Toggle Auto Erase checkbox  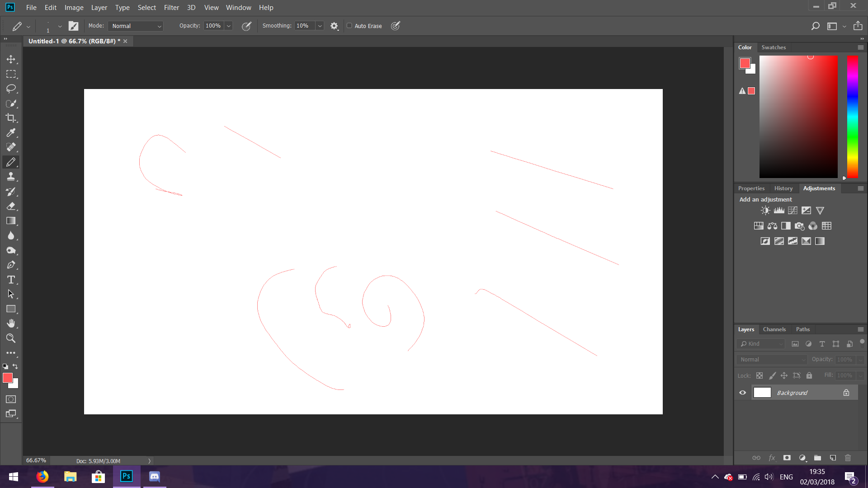[x=349, y=26]
